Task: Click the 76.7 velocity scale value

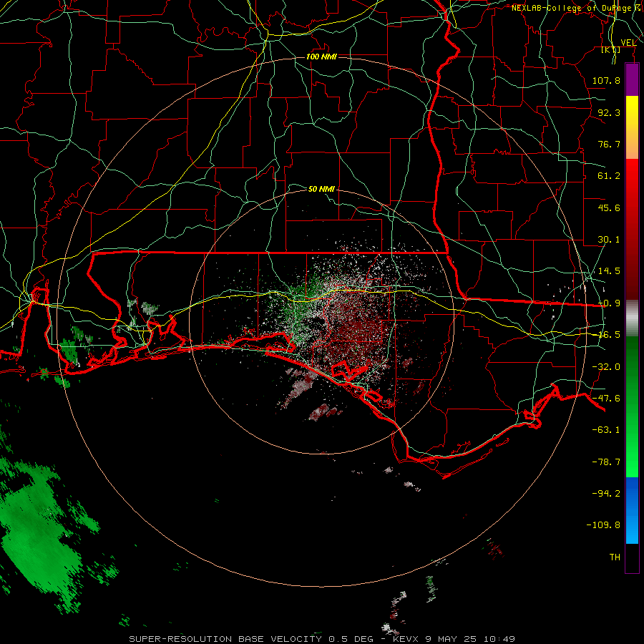Action: 609,144
